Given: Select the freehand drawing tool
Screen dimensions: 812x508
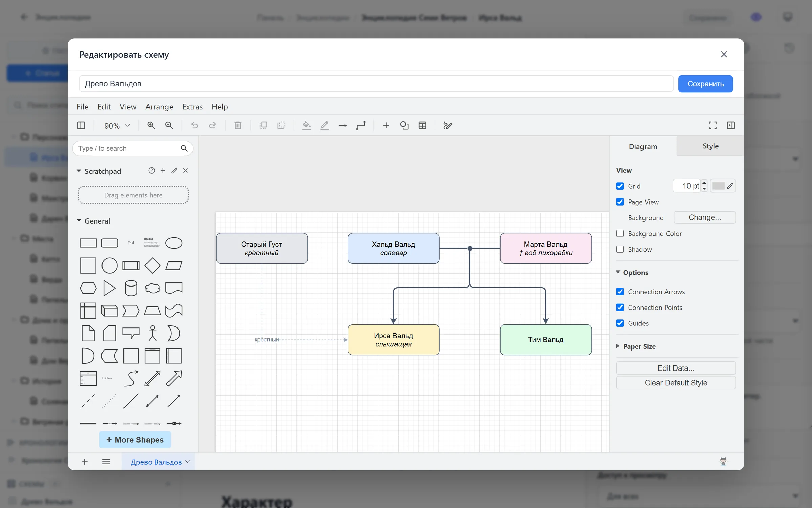Looking at the screenshot, I should pos(448,125).
